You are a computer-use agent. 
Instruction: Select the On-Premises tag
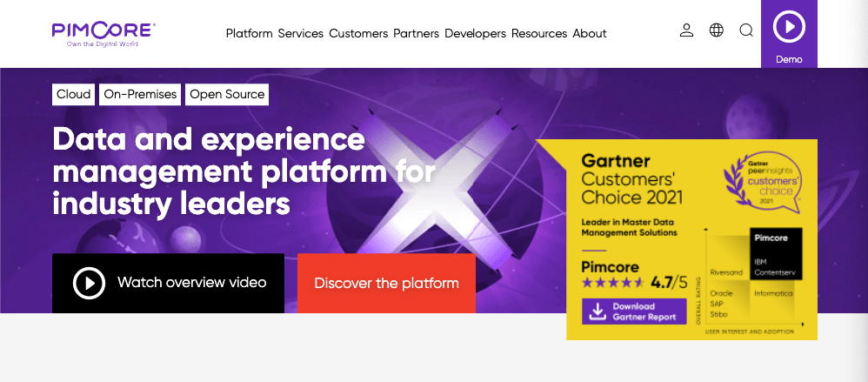pos(140,94)
